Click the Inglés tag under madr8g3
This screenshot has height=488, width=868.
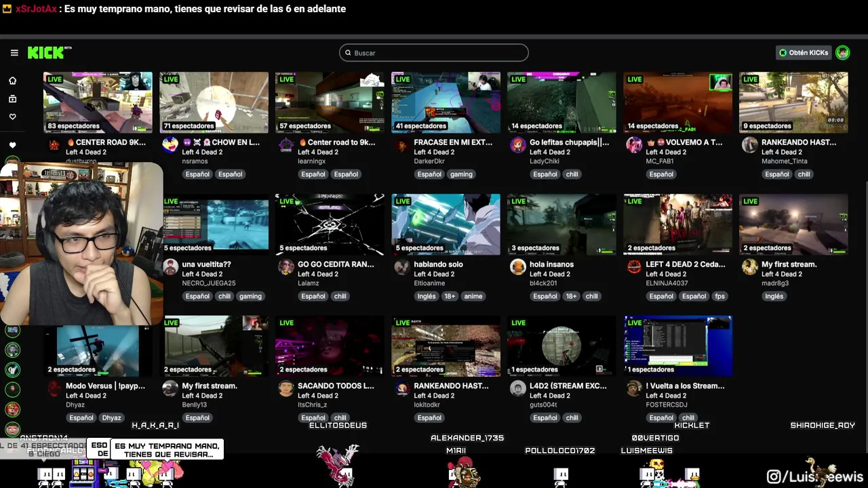tap(774, 296)
